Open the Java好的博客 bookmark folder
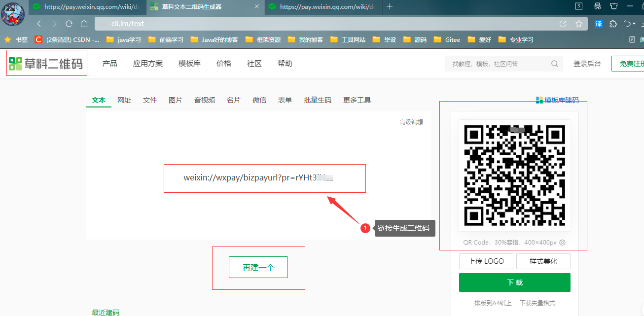This screenshot has width=644, height=316. click(215, 39)
